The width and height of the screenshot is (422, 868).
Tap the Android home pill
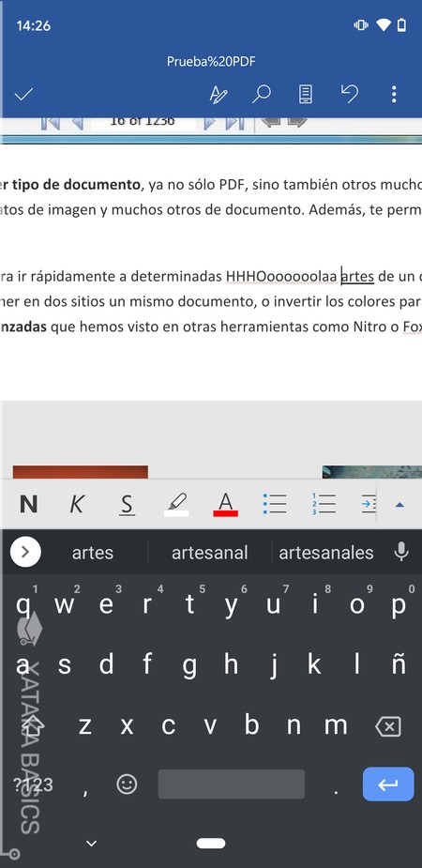pyautogui.click(x=211, y=843)
